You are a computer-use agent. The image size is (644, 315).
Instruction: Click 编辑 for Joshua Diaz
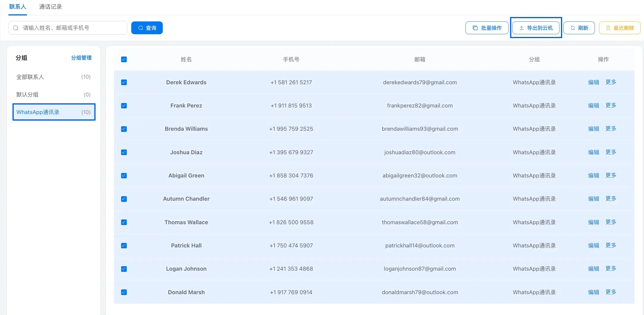tap(594, 152)
